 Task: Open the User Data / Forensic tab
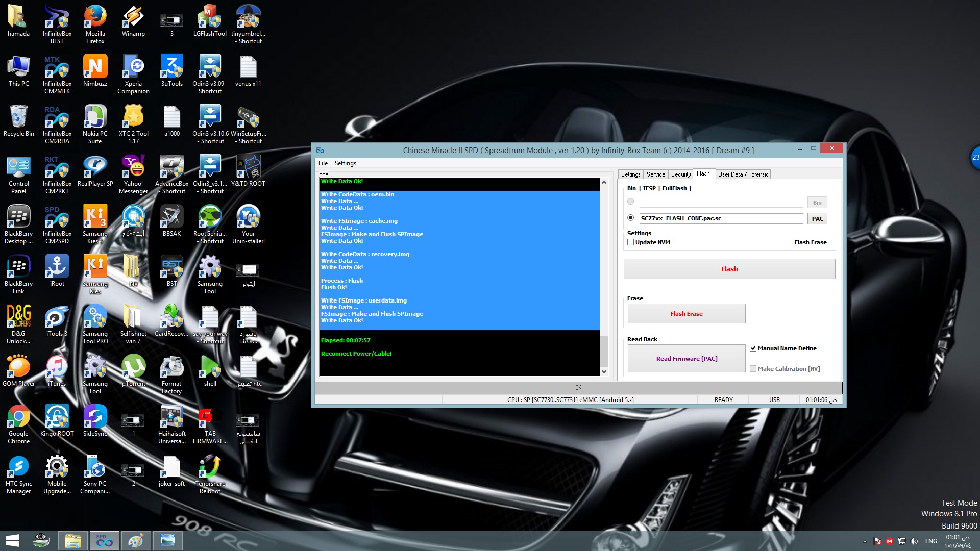pos(743,174)
